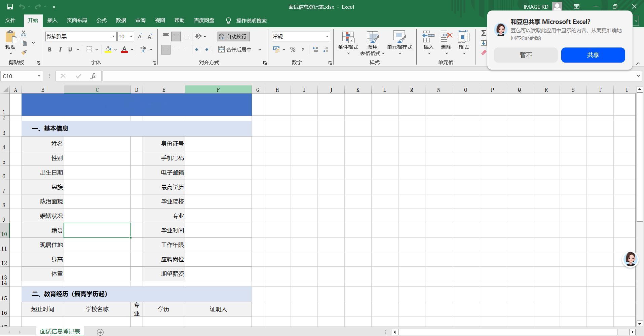Screen dimensions: 644x336
Task: Expand font color dropdown arrow
Action: click(x=132, y=49)
